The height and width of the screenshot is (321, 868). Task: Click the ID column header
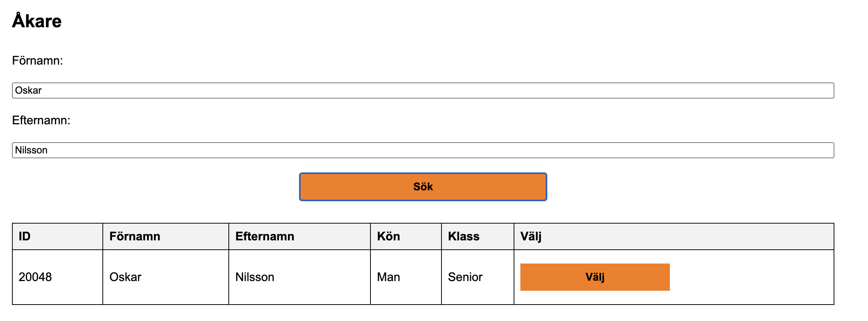click(x=25, y=236)
